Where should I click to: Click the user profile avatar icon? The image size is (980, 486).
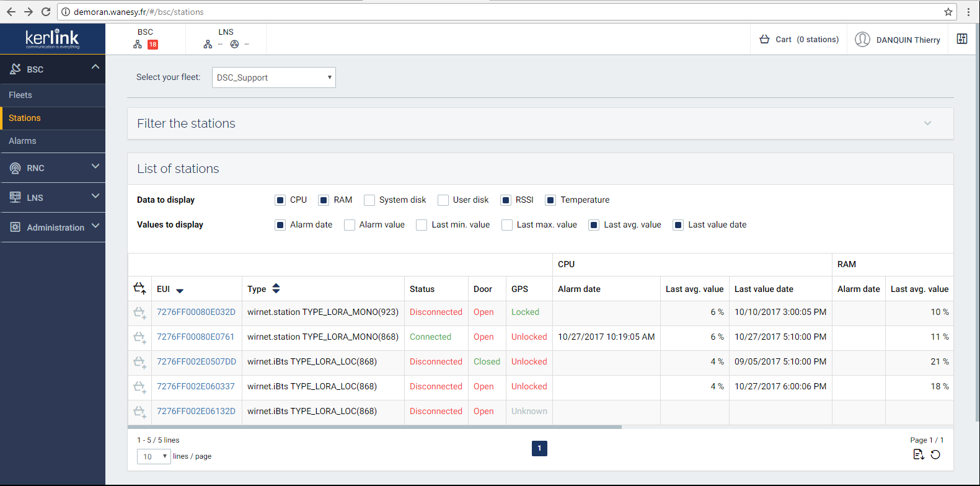click(862, 40)
